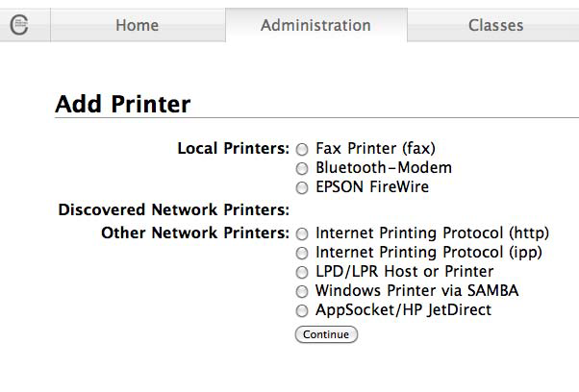Screen dimensions: 579x392
Task: Click the Discovered Network Printers label
Action: click(173, 209)
